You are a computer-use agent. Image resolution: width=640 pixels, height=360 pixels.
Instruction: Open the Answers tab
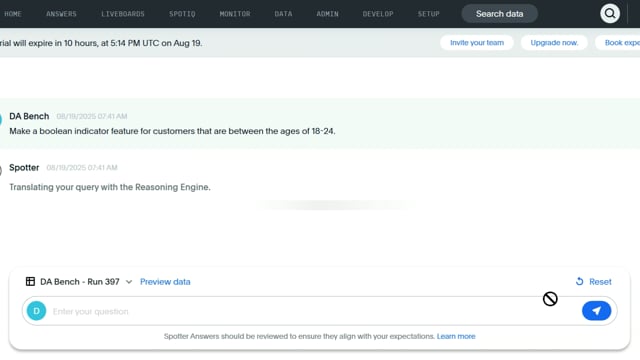(61, 14)
